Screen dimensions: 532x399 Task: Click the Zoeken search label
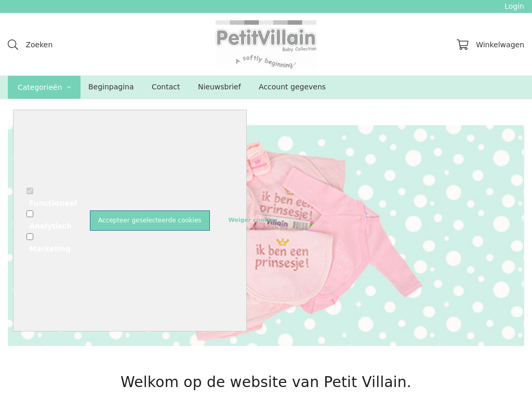(x=39, y=45)
